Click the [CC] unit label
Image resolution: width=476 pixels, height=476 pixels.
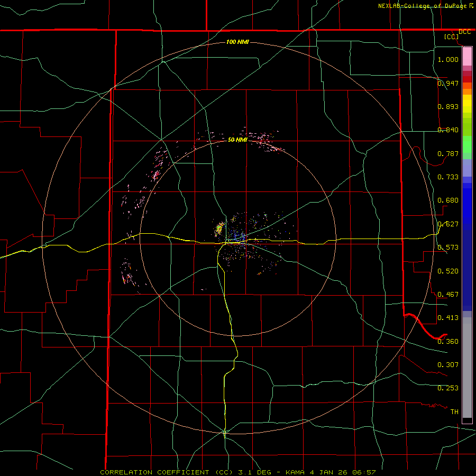pos(452,36)
